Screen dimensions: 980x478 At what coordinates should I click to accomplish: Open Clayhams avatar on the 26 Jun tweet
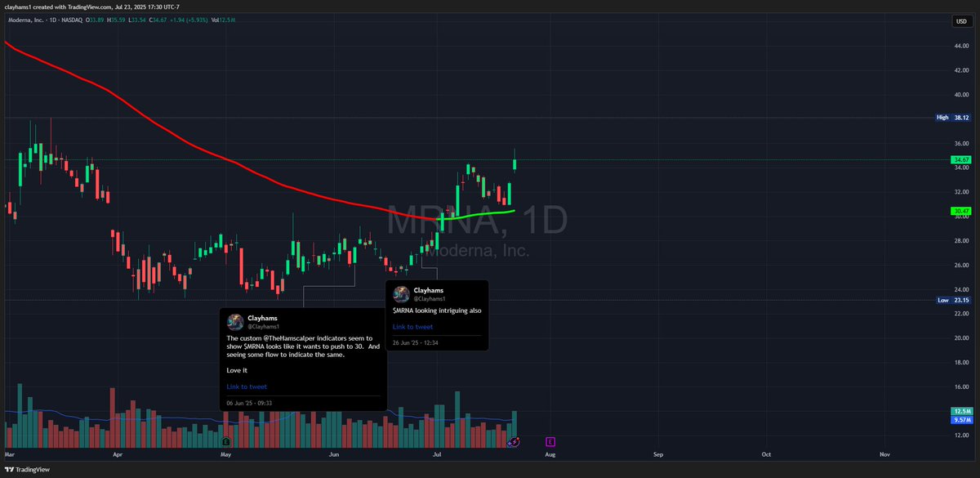click(x=401, y=294)
